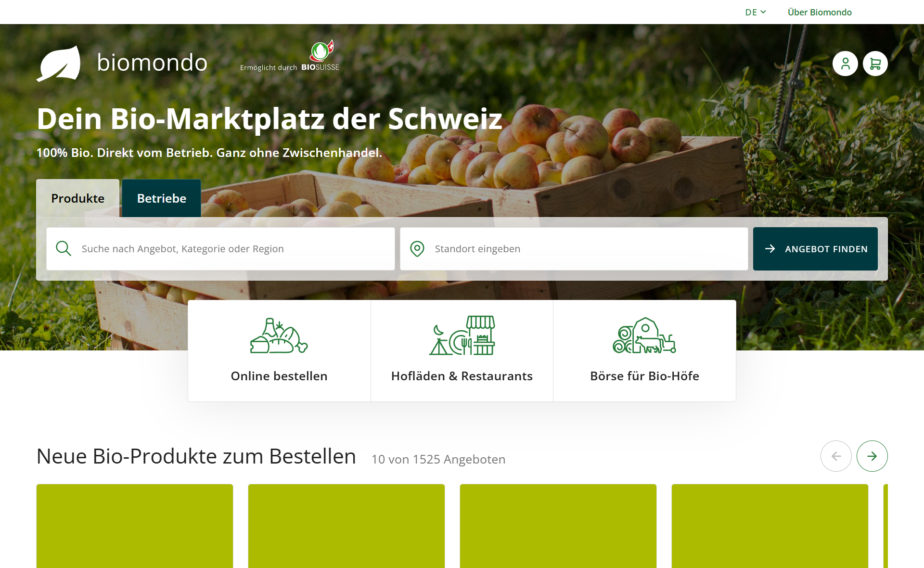
Task: Switch to the Produkte tab
Action: click(78, 198)
